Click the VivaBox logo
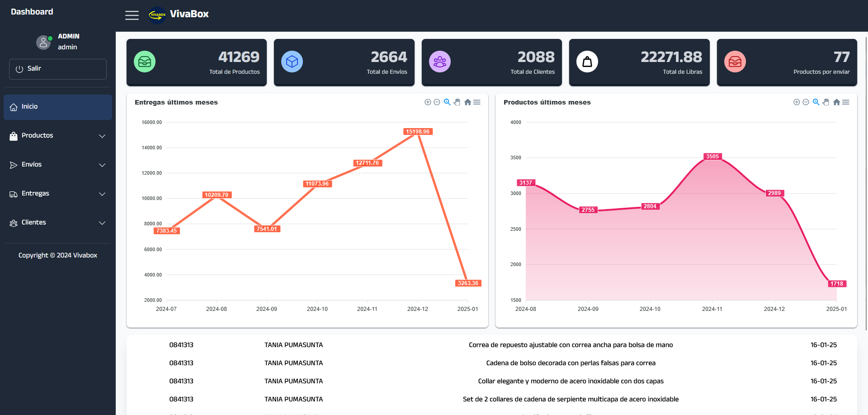The image size is (868, 415). pyautogui.click(x=157, y=14)
